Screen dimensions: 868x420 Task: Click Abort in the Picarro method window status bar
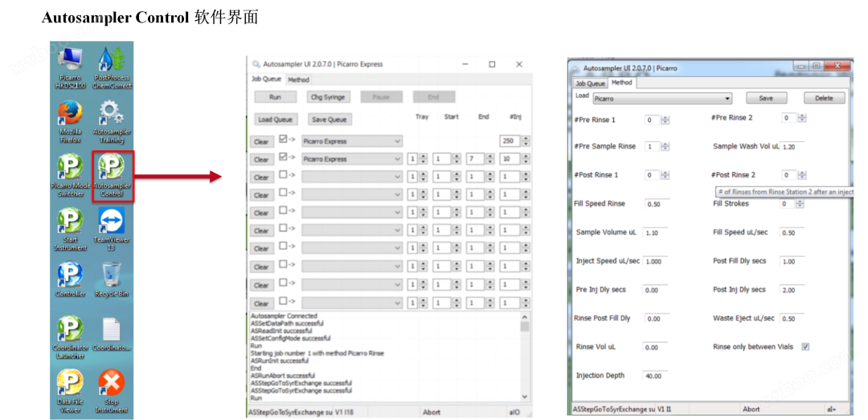[x=751, y=409]
